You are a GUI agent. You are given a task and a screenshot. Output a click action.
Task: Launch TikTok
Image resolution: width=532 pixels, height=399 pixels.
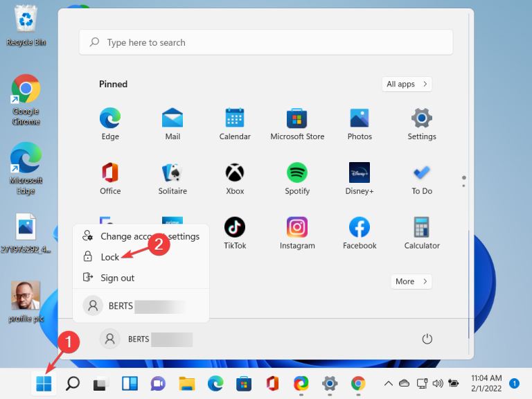click(x=235, y=233)
